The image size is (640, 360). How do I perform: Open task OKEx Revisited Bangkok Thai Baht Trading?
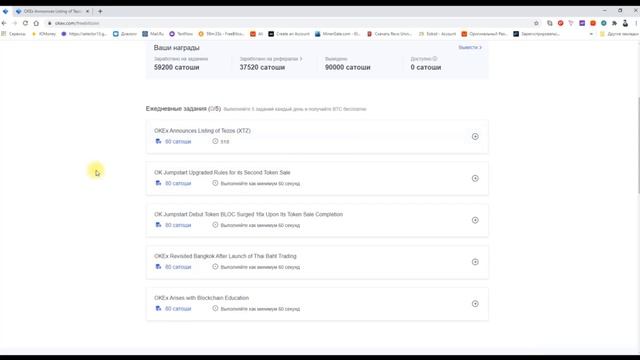(x=225, y=256)
